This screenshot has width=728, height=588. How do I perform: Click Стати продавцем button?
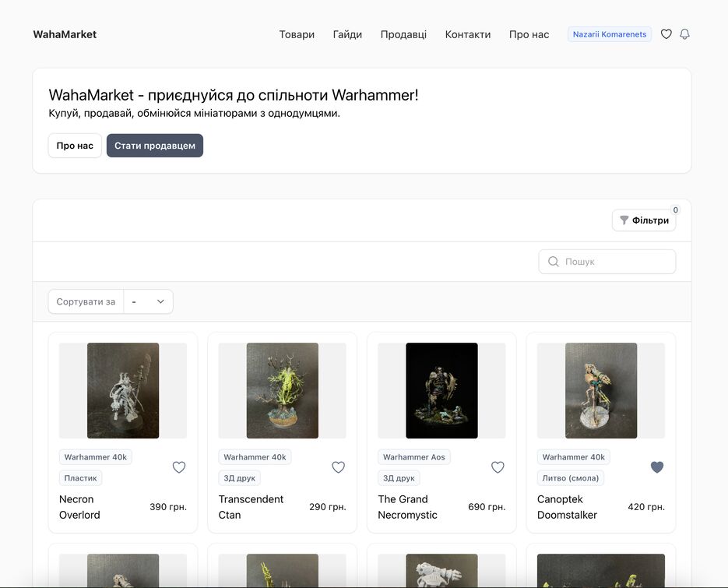[155, 146]
